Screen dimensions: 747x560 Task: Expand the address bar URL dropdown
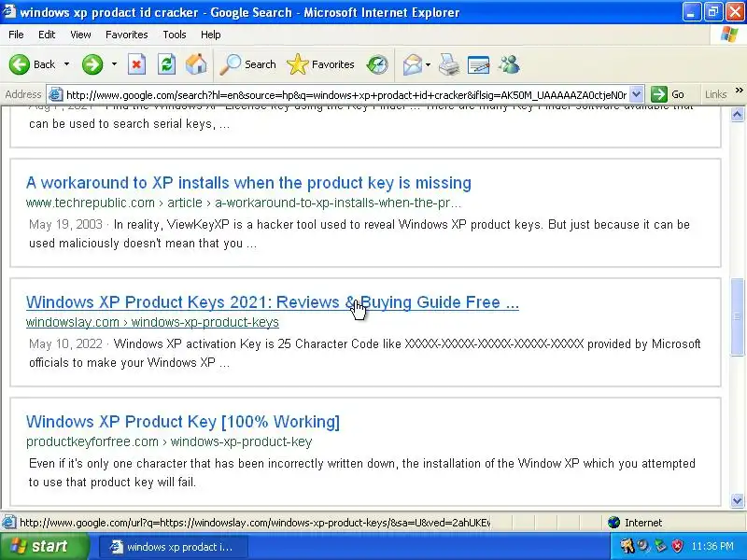(x=637, y=94)
